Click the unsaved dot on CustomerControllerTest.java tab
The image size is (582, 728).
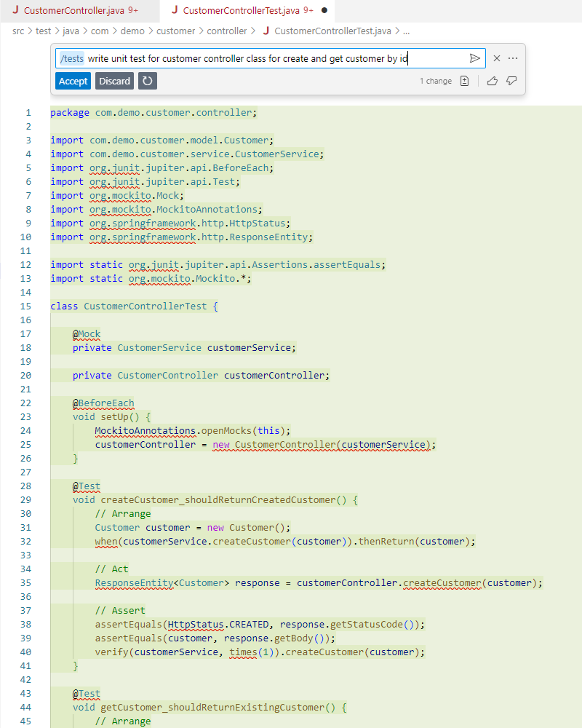324,10
